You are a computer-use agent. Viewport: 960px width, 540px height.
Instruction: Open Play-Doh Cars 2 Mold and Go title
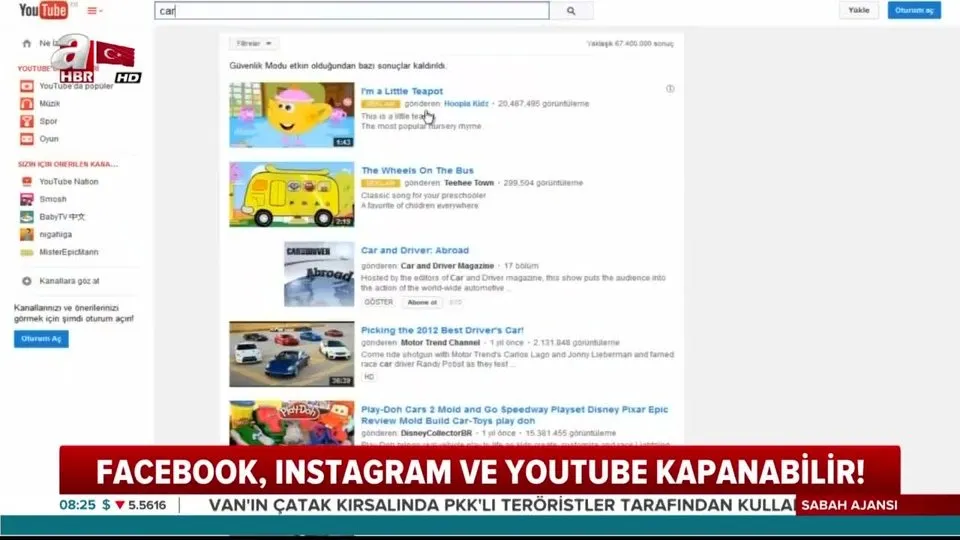(x=514, y=415)
